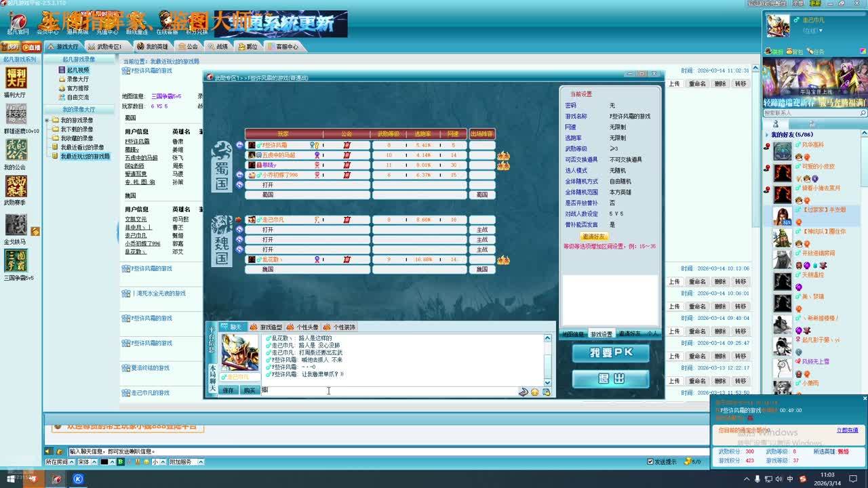
Task: Toggle the bold B text button
Action: coord(121,462)
